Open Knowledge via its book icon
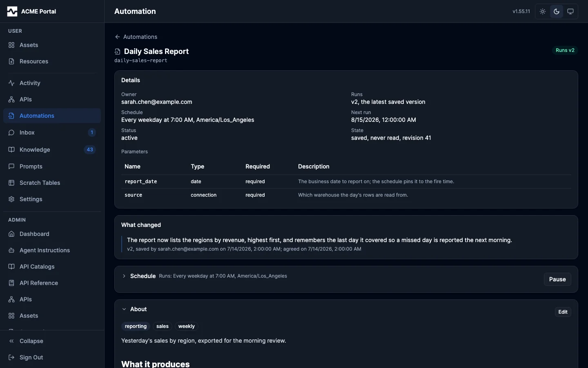The width and height of the screenshot is (588, 368). pyautogui.click(x=11, y=150)
